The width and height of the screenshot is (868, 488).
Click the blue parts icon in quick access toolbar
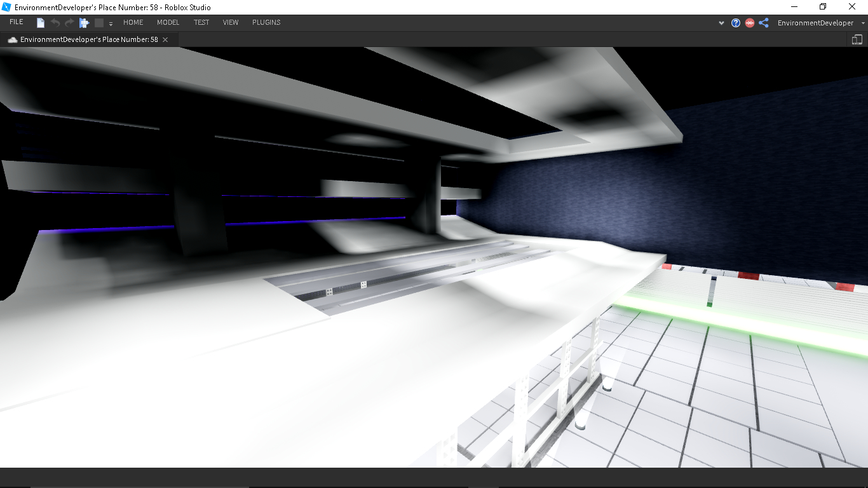(x=84, y=23)
